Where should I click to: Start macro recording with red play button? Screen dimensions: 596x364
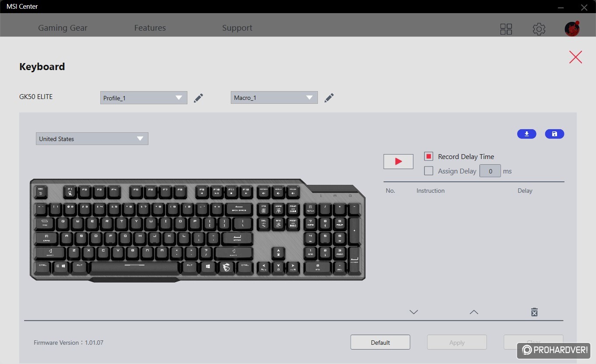pyautogui.click(x=399, y=161)
